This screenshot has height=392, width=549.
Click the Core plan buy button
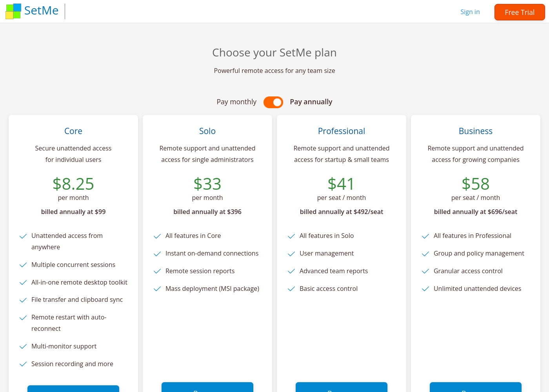(x=73, y=389)
